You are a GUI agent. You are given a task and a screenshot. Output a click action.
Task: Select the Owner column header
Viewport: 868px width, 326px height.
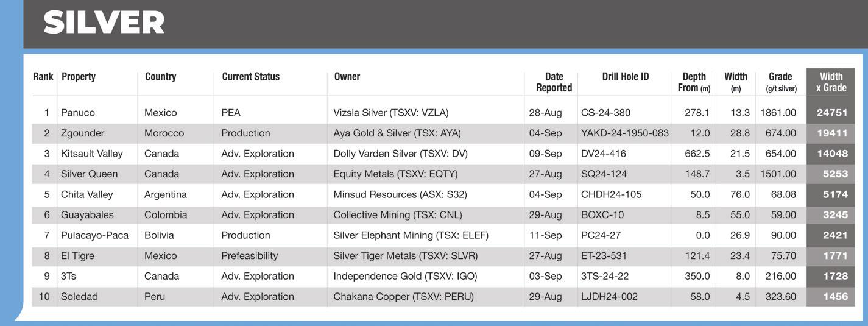click(347, 77)
